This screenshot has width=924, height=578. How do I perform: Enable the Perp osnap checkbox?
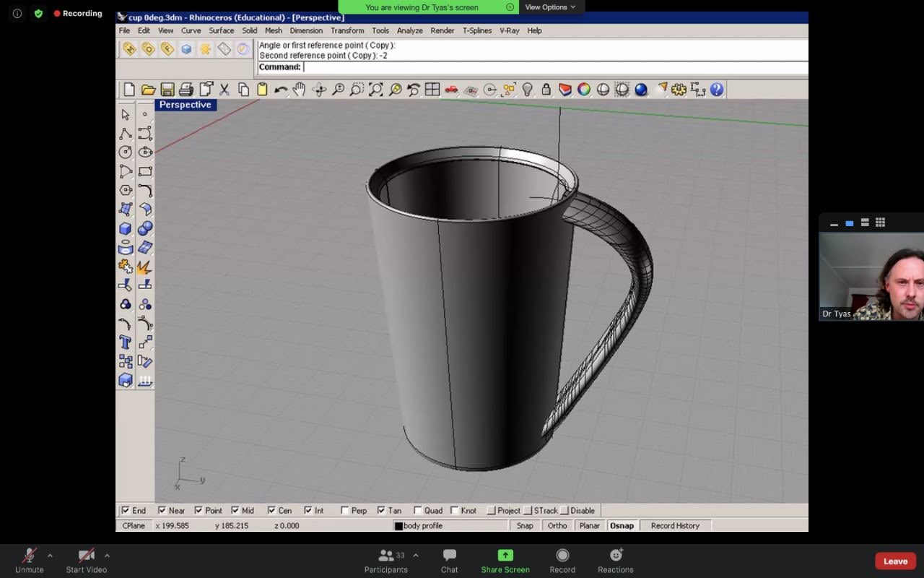pos(345,511)
